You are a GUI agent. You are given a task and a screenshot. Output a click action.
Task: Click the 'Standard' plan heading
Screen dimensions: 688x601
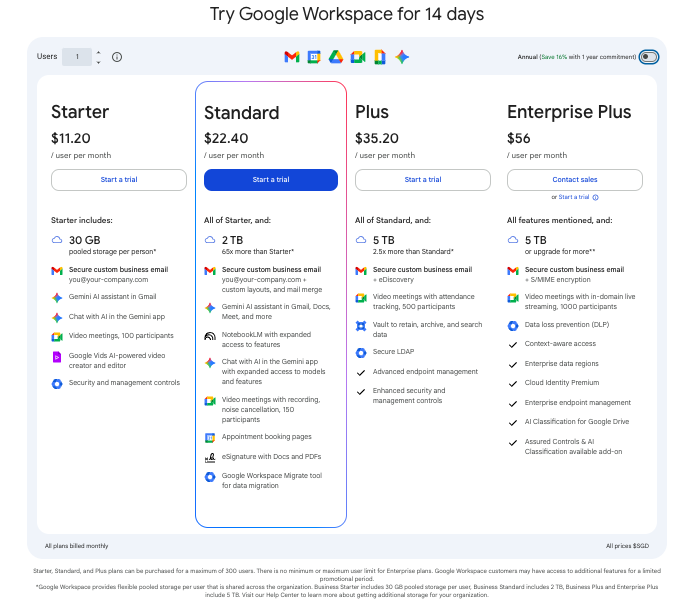pos(242,113)
